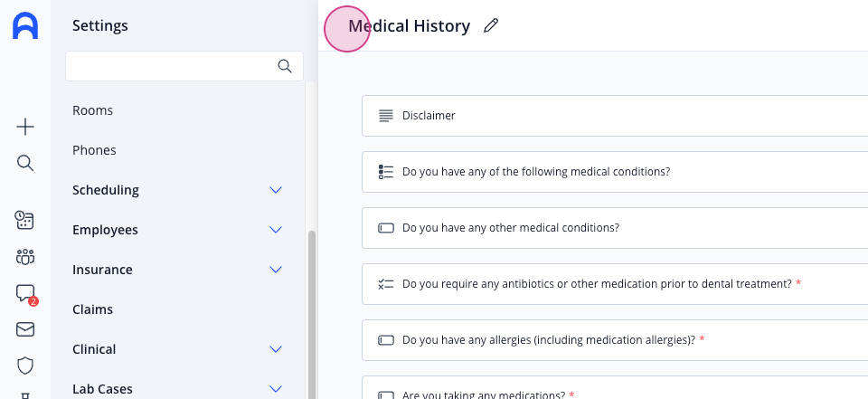Screen dimensions: 868x399
Task: Expand the Clinical section chevron
Action: (x=276, y=349)
